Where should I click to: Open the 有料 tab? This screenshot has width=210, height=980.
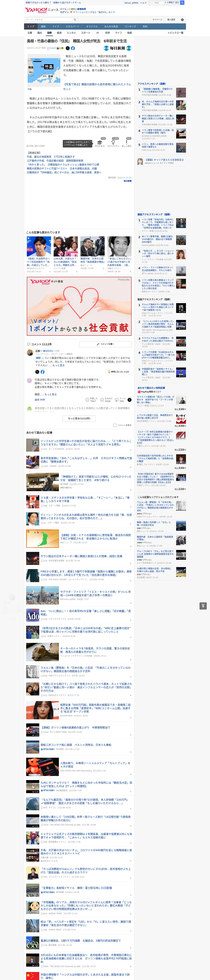coord(145,26)
